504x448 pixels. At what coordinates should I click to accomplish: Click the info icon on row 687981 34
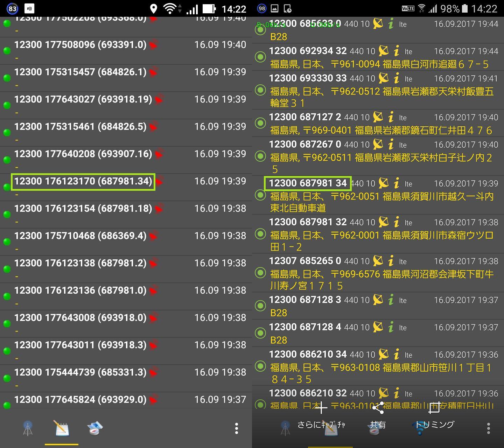click(x=397, y=183)
